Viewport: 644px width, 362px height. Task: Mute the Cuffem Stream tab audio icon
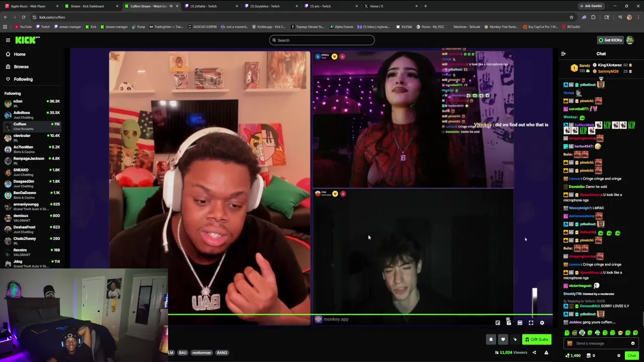coord(171,6)
